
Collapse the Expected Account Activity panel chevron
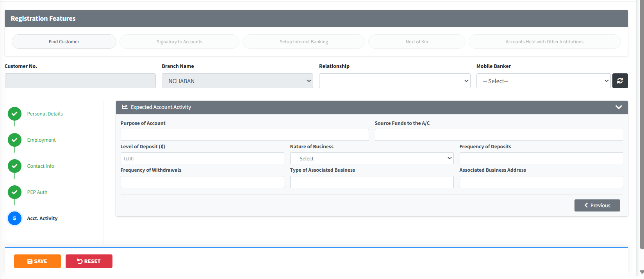click(x=618, y=107)
